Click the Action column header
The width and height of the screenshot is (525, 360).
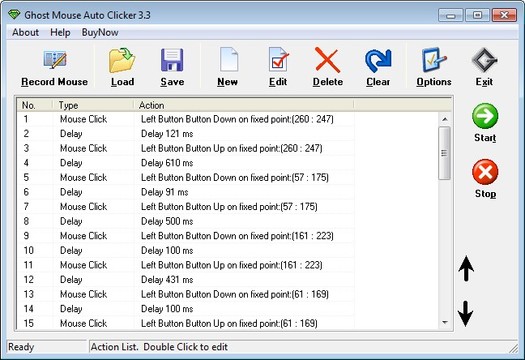243,105
